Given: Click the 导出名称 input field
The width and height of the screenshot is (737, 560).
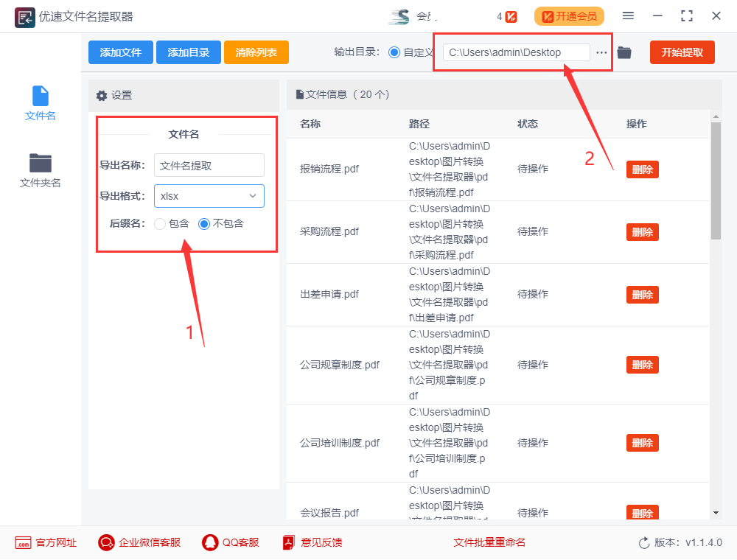Looking at the screenshot, I should coord(209,165).
